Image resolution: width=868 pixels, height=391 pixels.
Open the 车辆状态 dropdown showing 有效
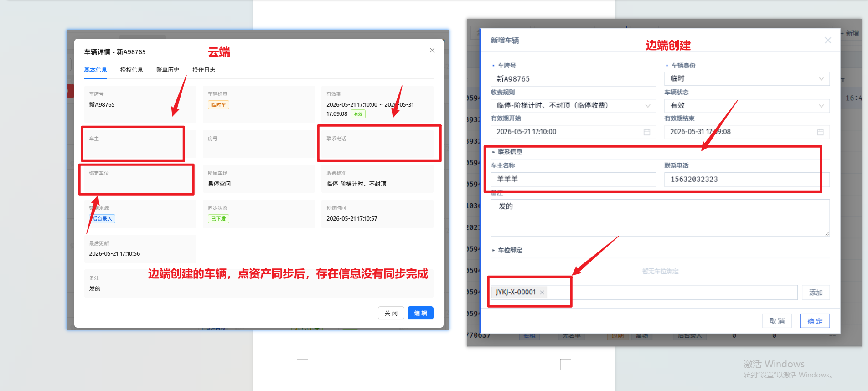[x=747, y=105]
